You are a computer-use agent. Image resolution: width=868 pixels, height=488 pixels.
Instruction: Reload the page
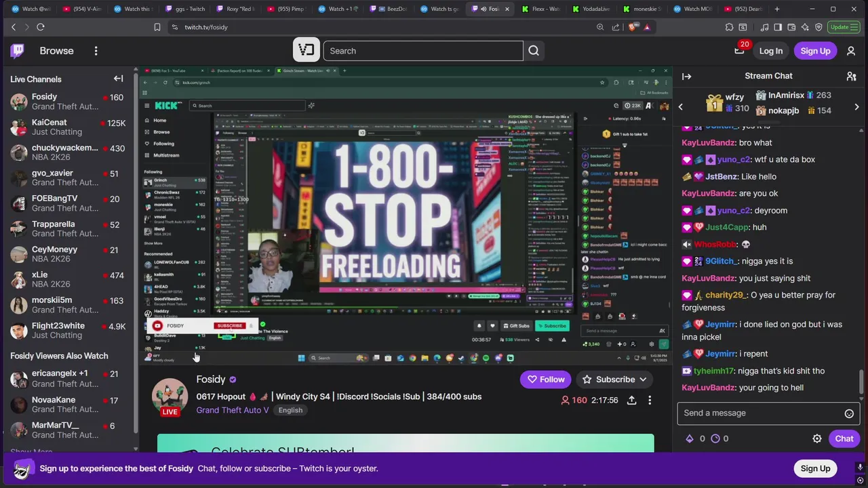click(41, 27)
